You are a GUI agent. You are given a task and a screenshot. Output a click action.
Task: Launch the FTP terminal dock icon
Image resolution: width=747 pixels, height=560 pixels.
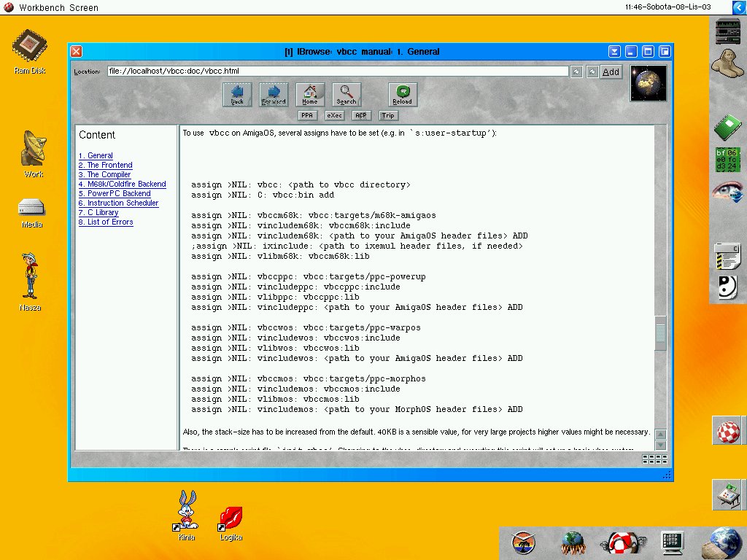(673, 543)
